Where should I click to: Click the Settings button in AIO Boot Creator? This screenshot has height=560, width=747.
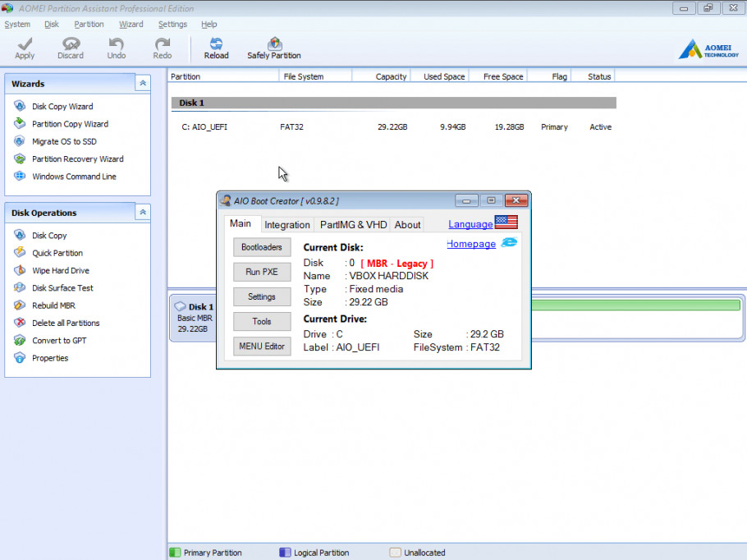pos(262,297)
